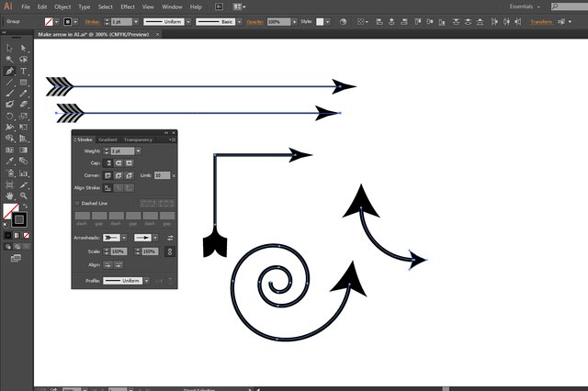Select the Pen tool in the toolbox
588x391 pixels.
coord(9,71)
